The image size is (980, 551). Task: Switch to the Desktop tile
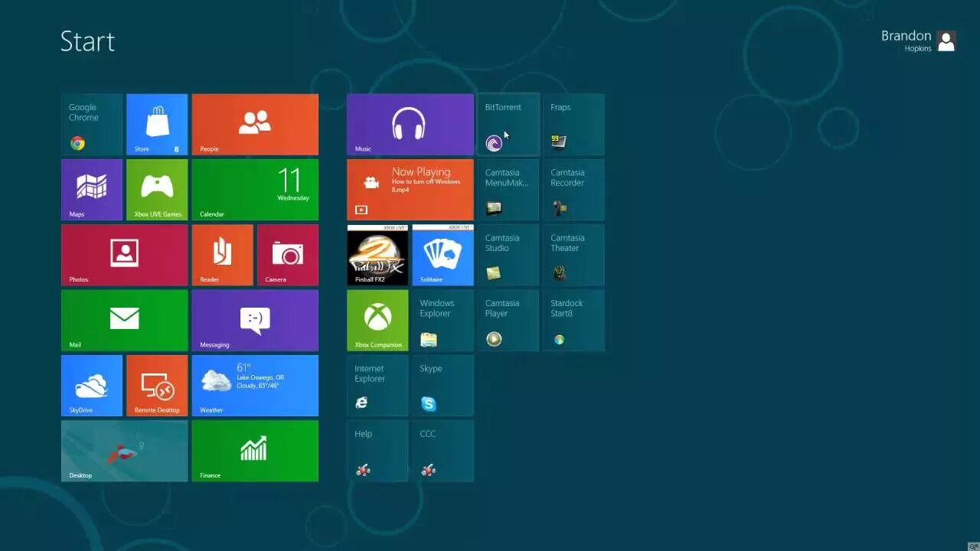tap(124, 451)
